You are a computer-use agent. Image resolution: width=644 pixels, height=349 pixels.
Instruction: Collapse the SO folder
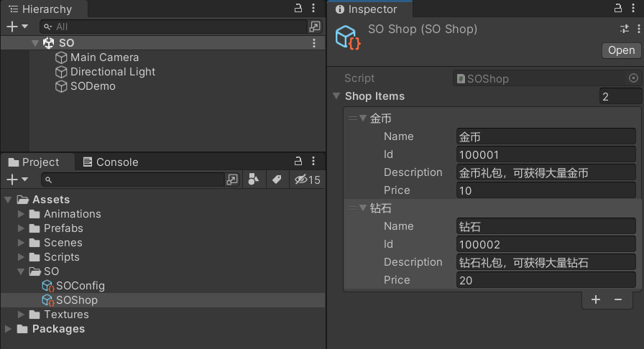(21, 271)
